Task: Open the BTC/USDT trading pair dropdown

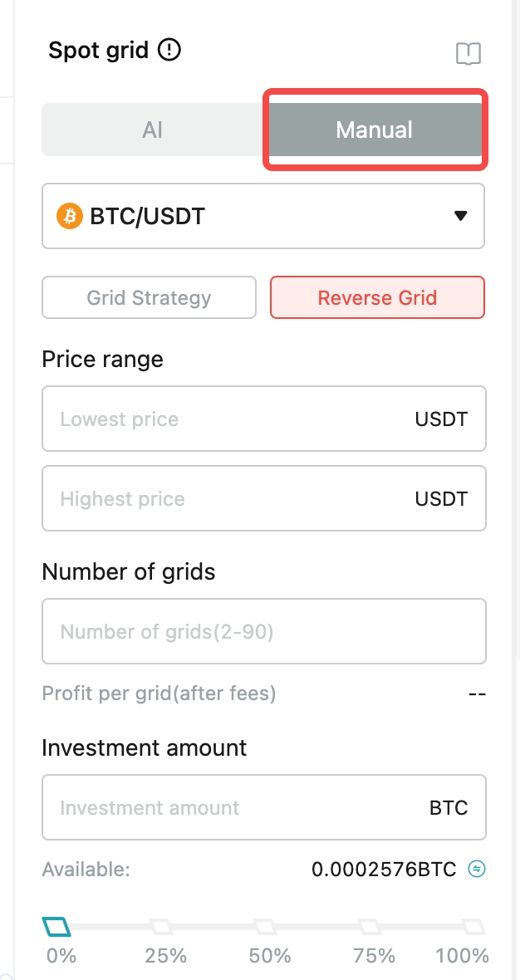Action: pyautogui.click(x=263, y=216)
